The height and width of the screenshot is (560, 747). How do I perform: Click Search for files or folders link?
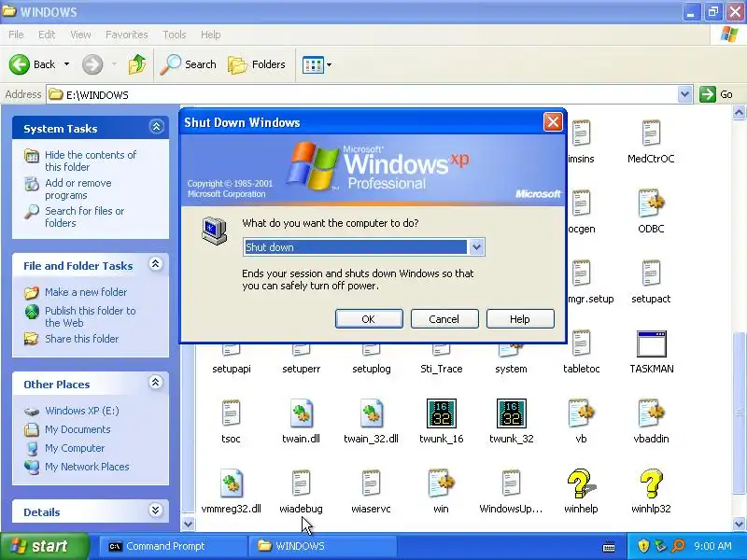pyautogui.click(x=85, y=217)
